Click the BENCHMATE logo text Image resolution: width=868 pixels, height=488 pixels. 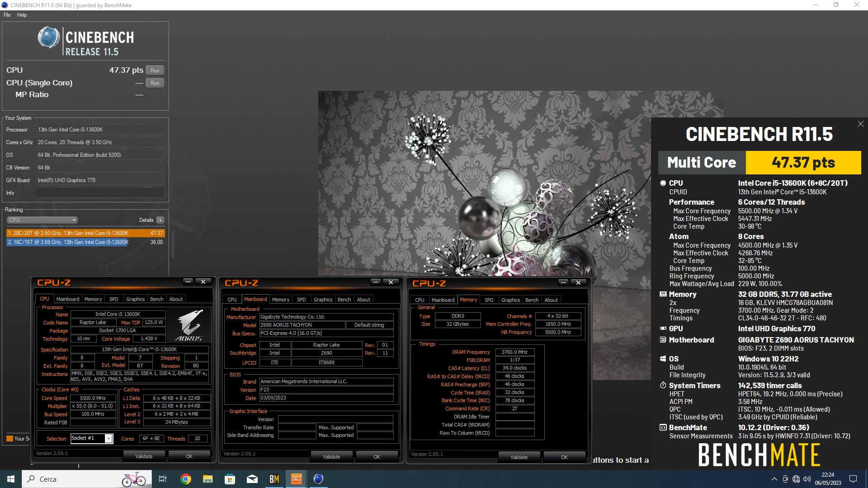pyautogui.click(x=759, y=455)
